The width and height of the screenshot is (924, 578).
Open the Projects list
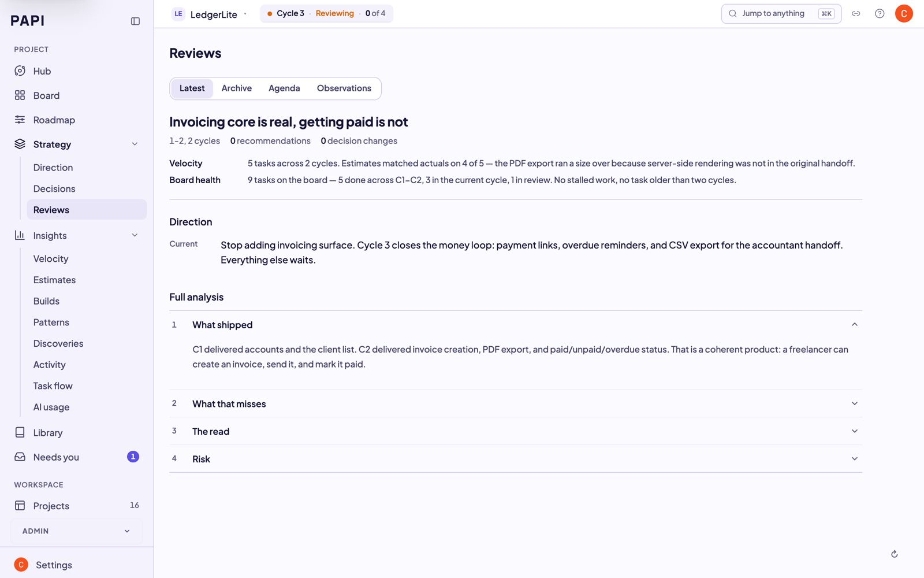tap(77, 506)
